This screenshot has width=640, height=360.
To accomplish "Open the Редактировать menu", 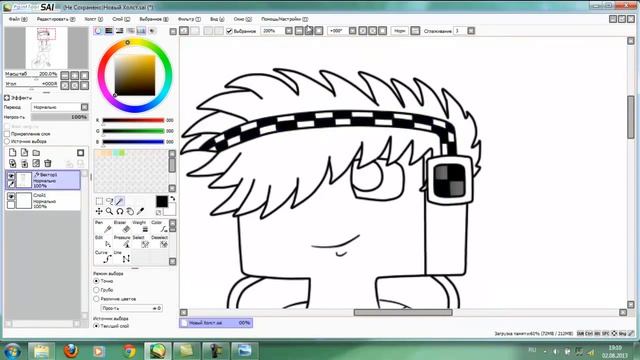I will (x=56, y=19).
